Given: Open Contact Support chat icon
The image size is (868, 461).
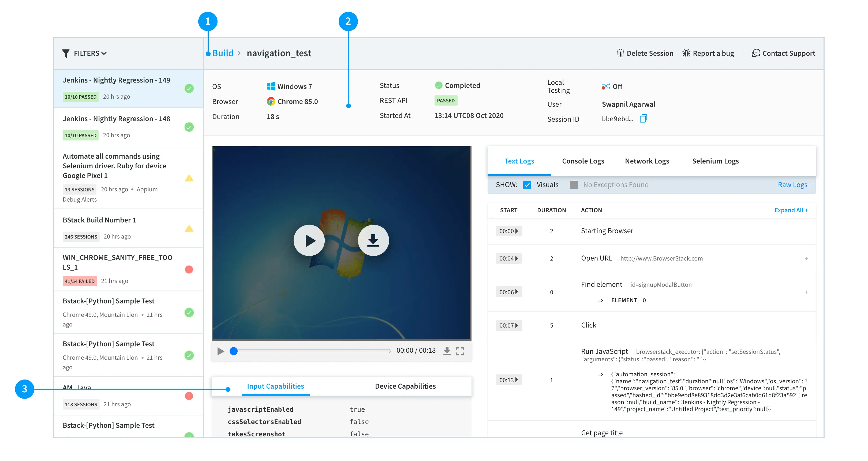Looking at the screenshot, I should 756,53.
